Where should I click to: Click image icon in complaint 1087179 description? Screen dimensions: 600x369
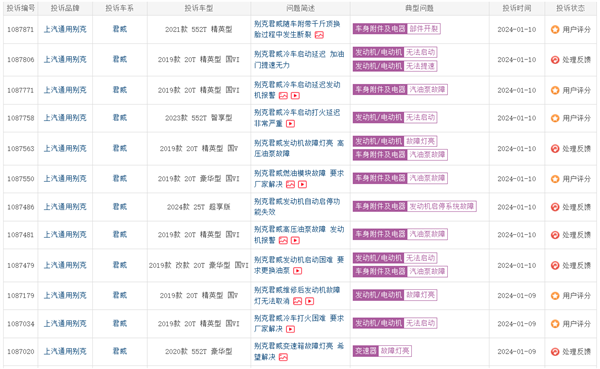click(298, 302)
